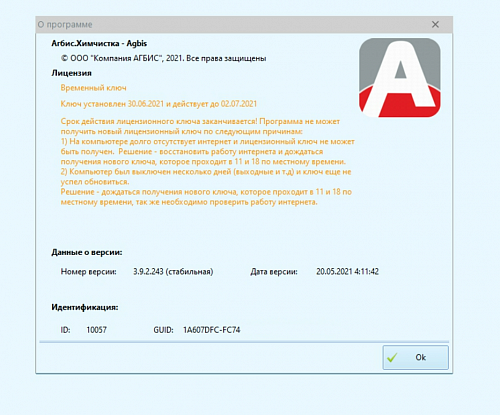Click the GUID label

(x=163, y=330)
